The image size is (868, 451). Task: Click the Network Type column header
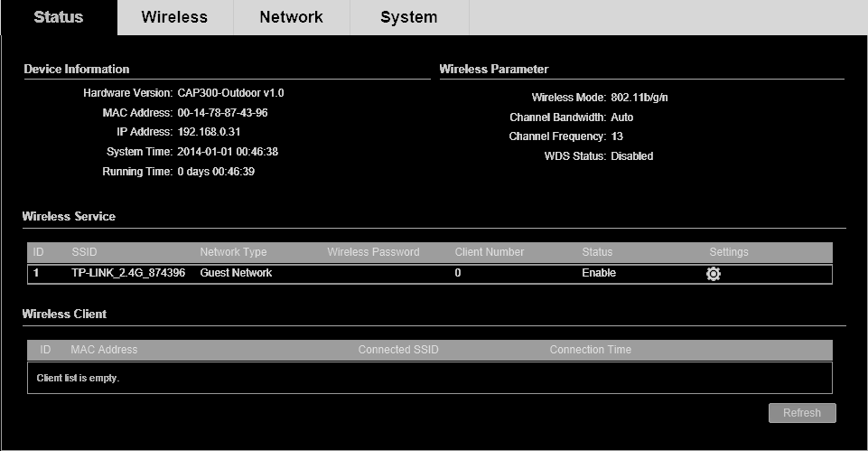pyautogui.click(x=234, y=251)
